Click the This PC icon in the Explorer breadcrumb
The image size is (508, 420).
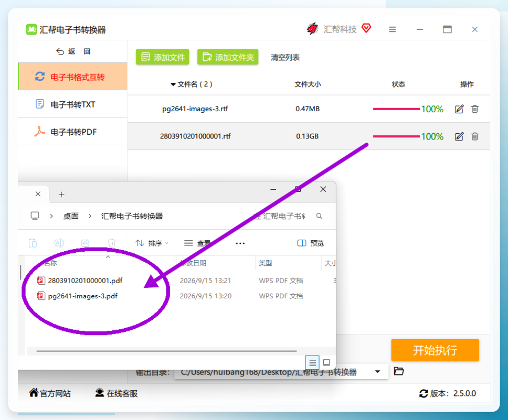coord(35,216)
